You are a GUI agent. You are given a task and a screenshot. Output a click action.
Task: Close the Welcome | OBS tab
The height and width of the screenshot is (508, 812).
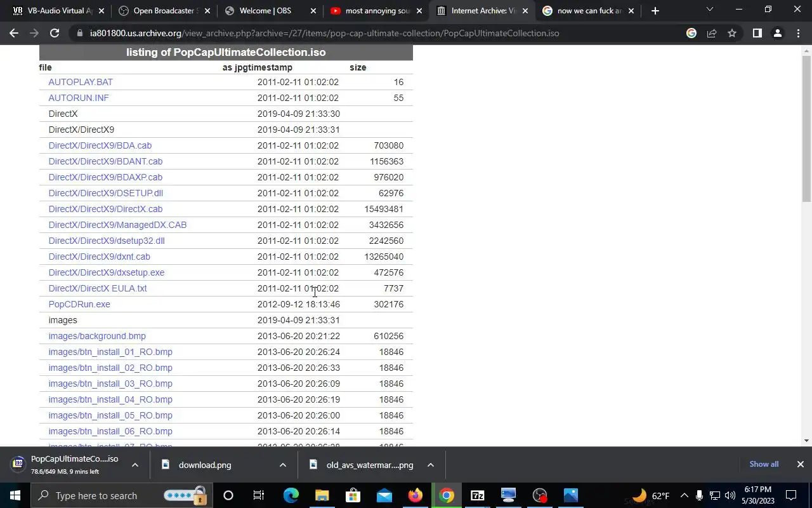click(313, 11)
